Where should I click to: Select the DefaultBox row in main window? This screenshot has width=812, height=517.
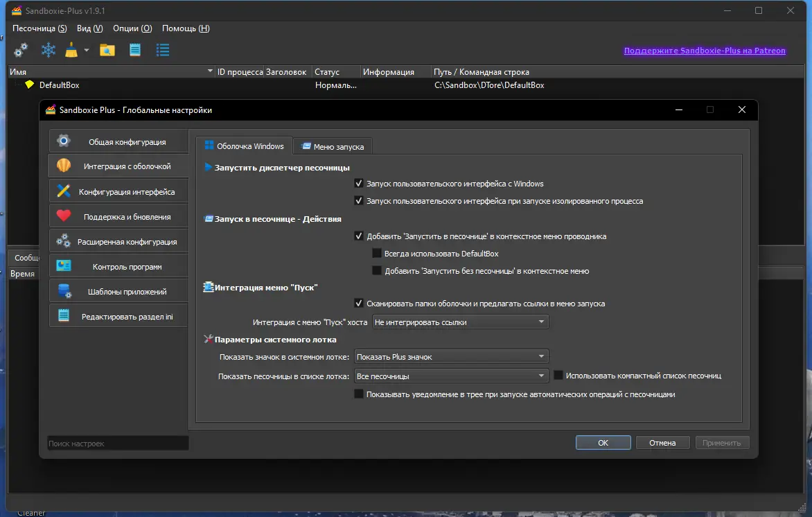(406, 85)
